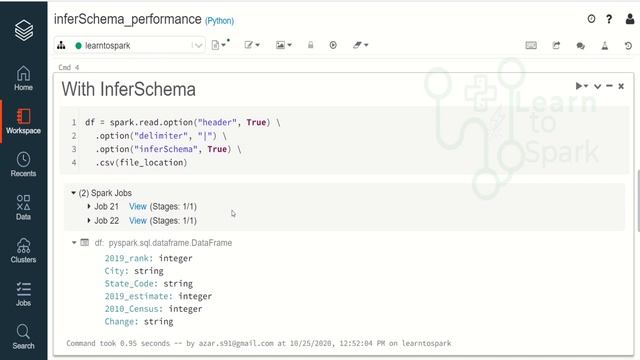Open the Edit menu dropdown
The image size is (640, 360).
tap(252, 45)
